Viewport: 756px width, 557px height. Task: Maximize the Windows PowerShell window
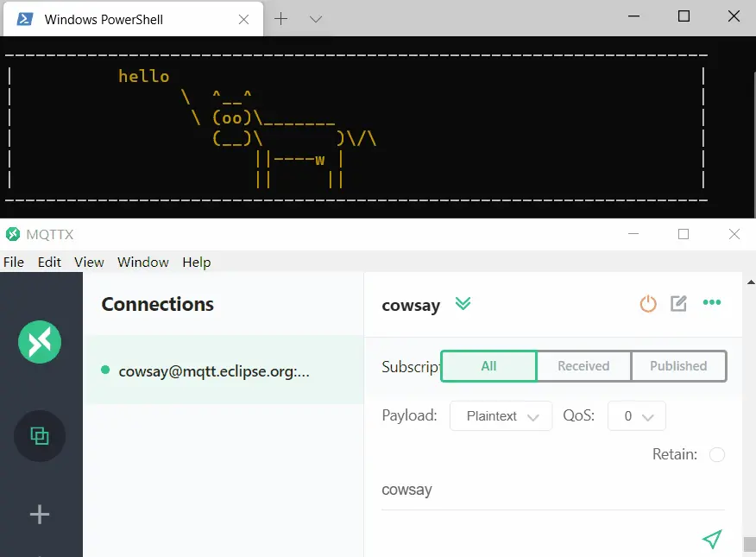684,16
